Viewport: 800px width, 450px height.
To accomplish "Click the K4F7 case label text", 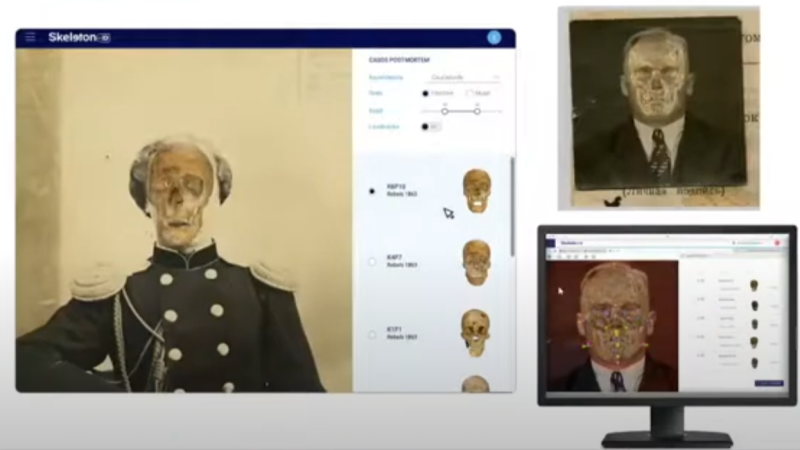I will point(402,261).
